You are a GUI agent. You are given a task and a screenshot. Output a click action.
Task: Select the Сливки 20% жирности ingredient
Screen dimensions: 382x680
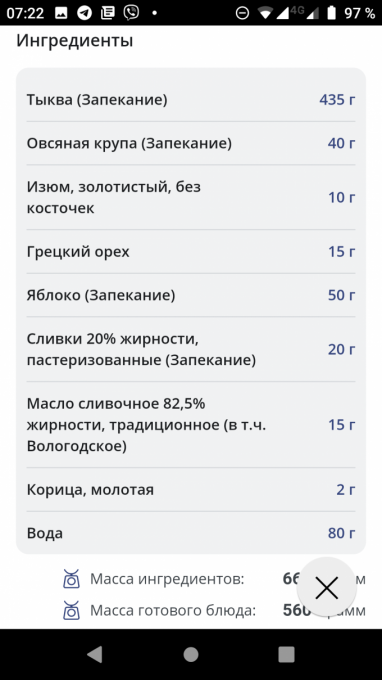[x=191, y=349]
